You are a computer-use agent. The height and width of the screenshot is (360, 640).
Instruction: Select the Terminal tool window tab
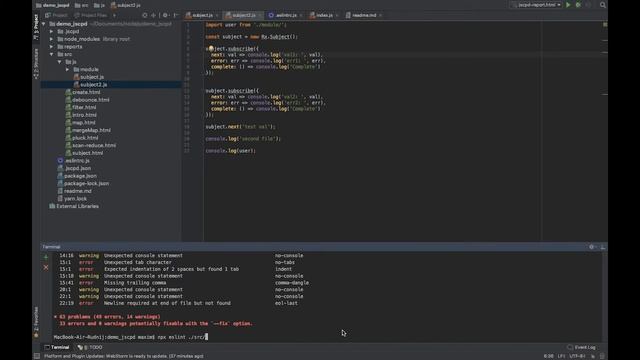[57, 347]
